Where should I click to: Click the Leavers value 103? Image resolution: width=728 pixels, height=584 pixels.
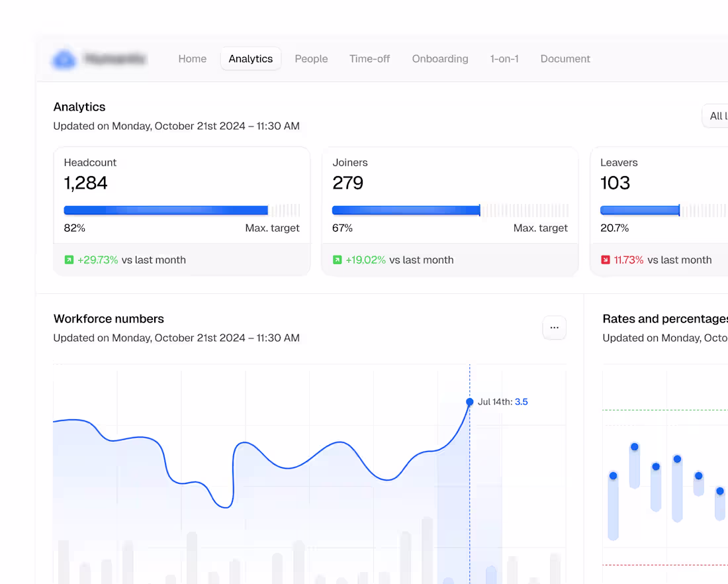click(615, 183)
